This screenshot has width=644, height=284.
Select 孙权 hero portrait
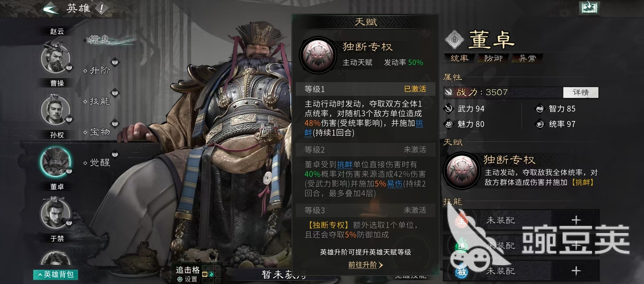tap(56, 110)
